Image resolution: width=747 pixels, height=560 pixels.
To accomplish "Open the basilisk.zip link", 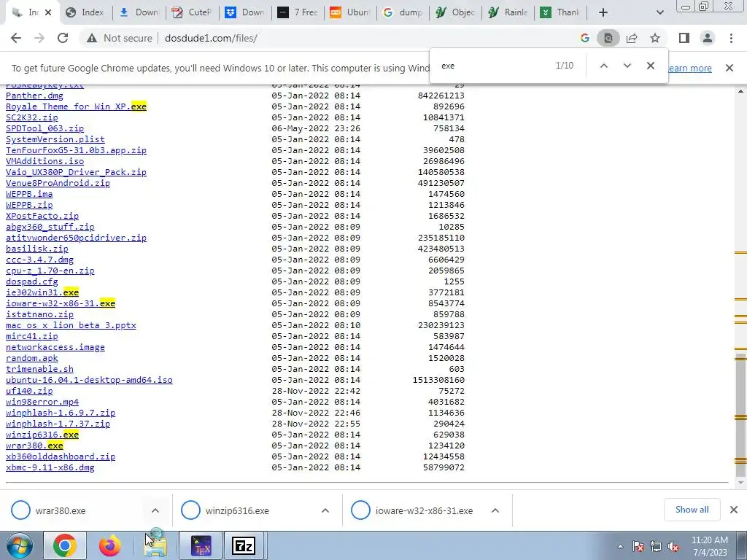I will 37,249.
